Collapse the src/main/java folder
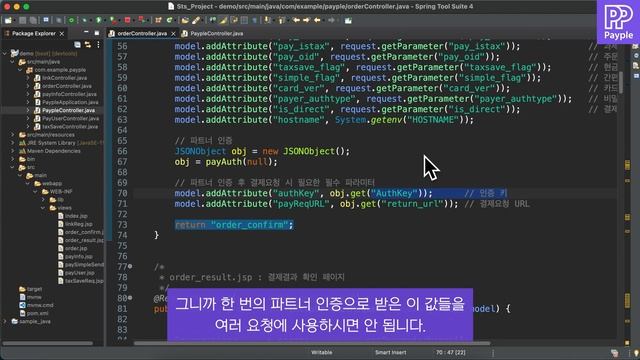 point(13,62)
